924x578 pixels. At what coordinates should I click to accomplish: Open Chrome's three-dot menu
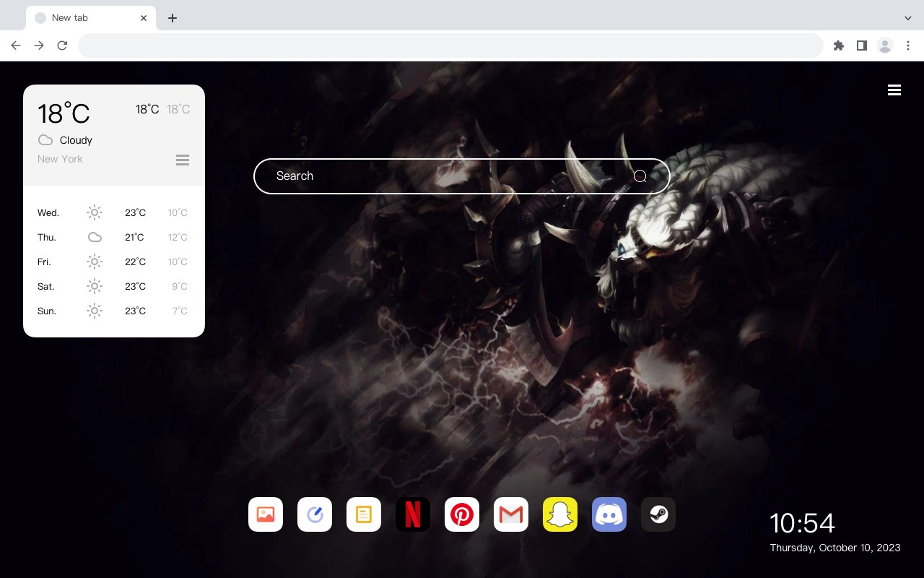tap(908, 46)
